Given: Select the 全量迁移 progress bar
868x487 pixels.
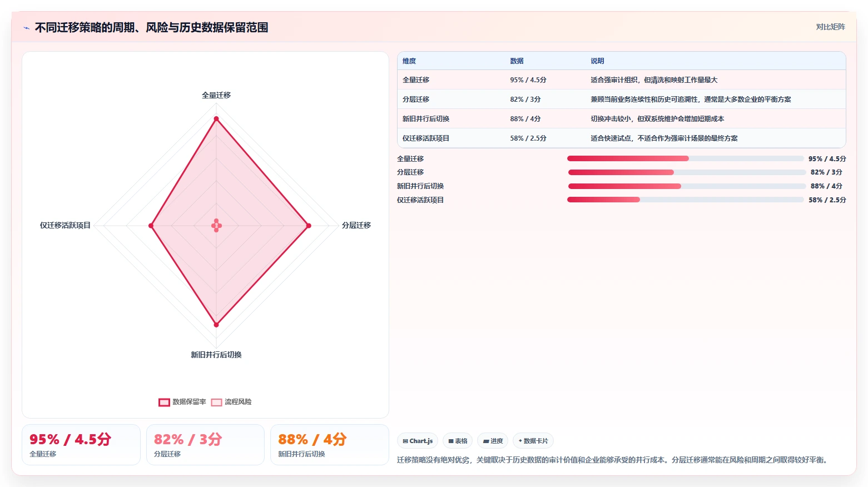Looking at the screenshot, I should pos(685,158).
